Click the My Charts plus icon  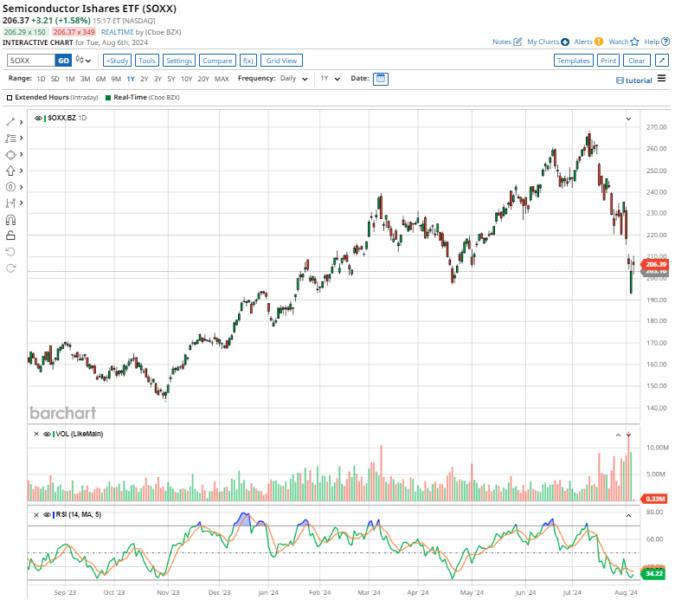coord(565,42)
